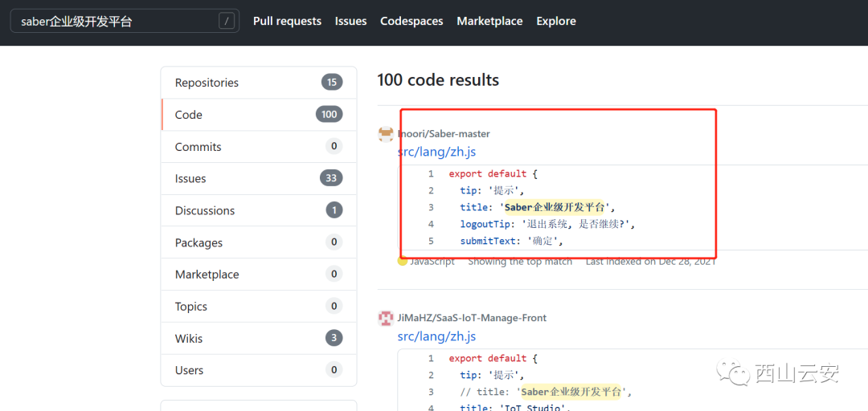Click 'Showing the top match' text
This screenshot has height=411, width=868.
pyautogui.click(x=520, y=262)
